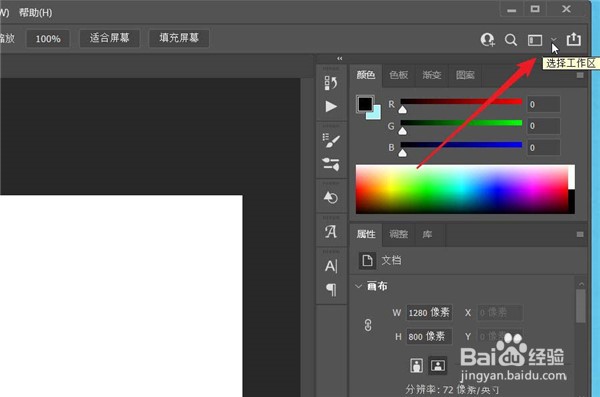The width and height of the screenshot is (600, 397).
Task: Click the G value input field
Action: (x=543, y=126)
